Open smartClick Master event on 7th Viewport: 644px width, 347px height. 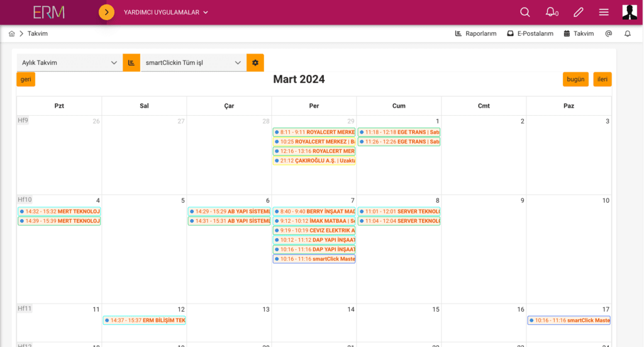tap(314, 259)
